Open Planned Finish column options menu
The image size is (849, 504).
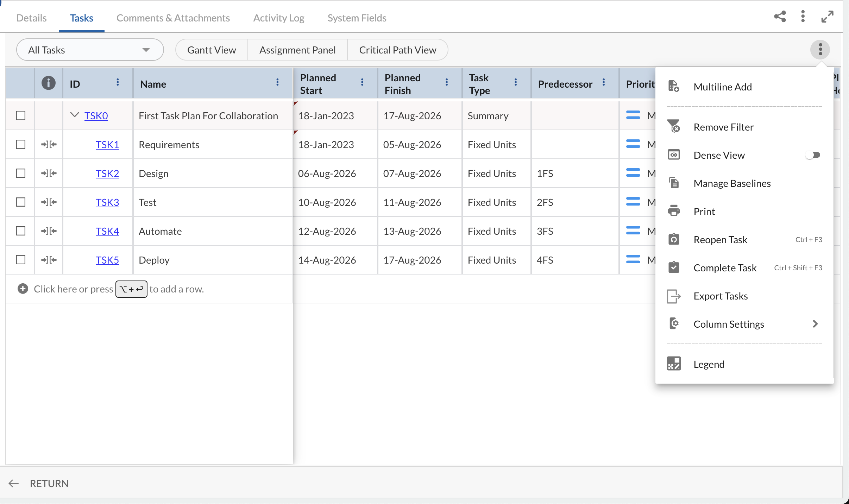pyautogui.click(x=447, y=82)
